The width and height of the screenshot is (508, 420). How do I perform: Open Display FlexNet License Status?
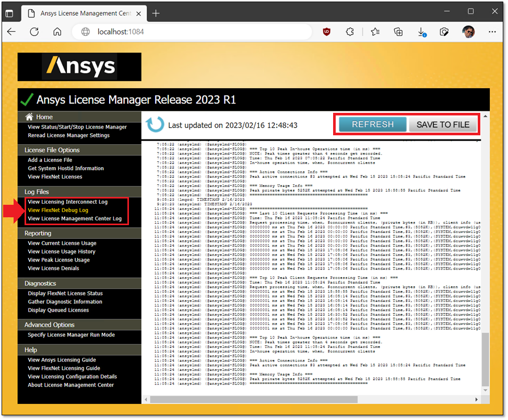(65, 294)
